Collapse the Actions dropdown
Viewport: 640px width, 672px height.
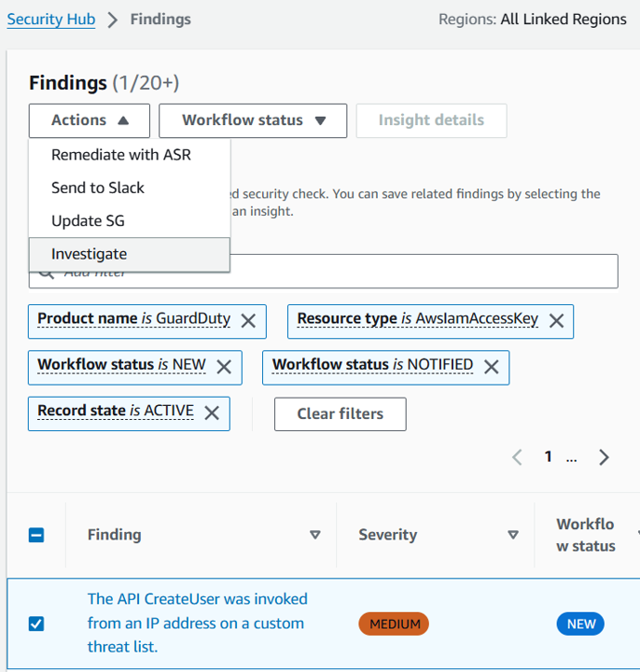90,120
